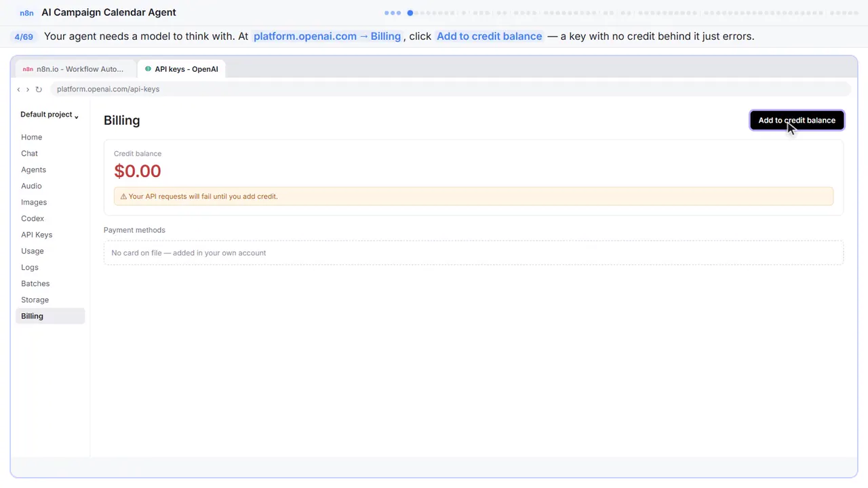The image size is (868, 488).
Task: Click the OpenAI favicon on API keys tab
Action: 148,69
